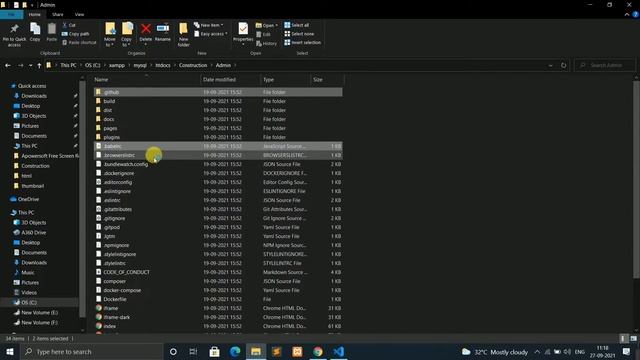The height and width of the screenshot is (360, 640).
Task: Expand address bar history dropdown
Action: click(x=551, y=65)
